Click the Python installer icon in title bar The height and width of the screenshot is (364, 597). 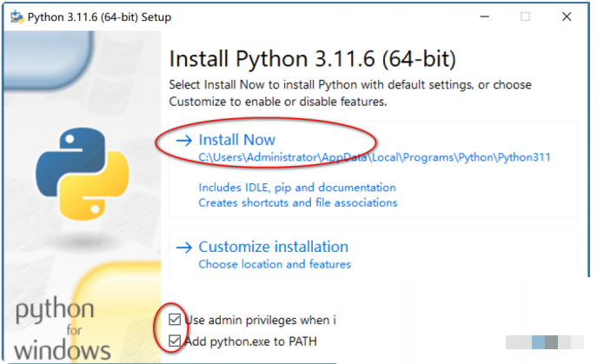click(17, 17)
